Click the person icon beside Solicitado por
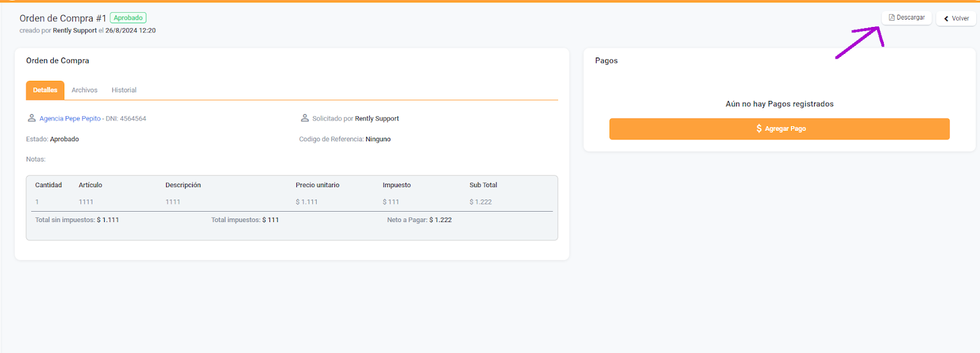 point(304,118)
